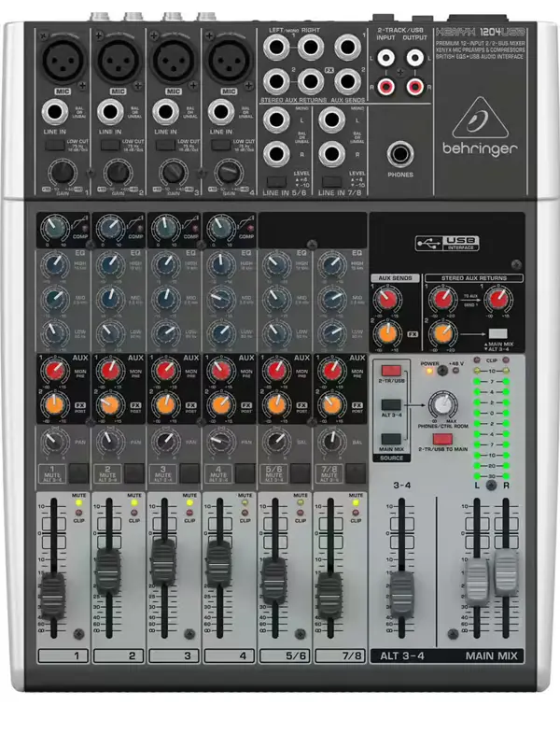Select the MAIN MIX source button
This screenshot has width=560, height=747.
tap(391, 439)
